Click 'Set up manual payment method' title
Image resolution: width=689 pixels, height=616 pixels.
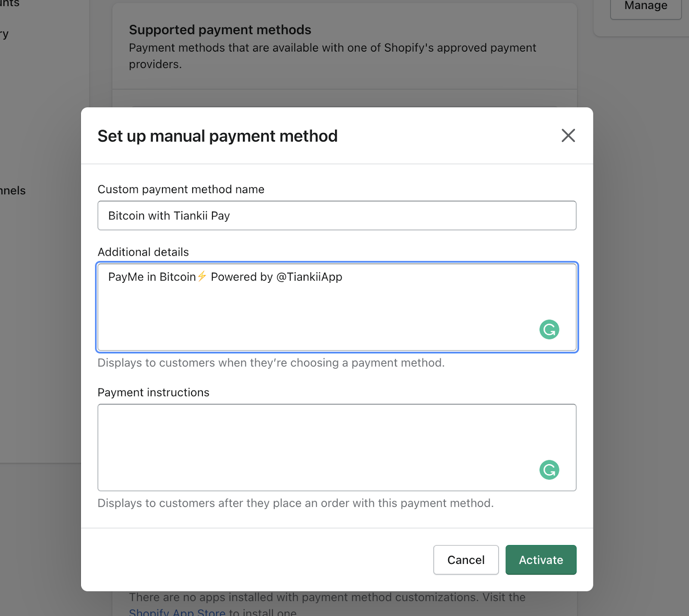coord(217,136)
